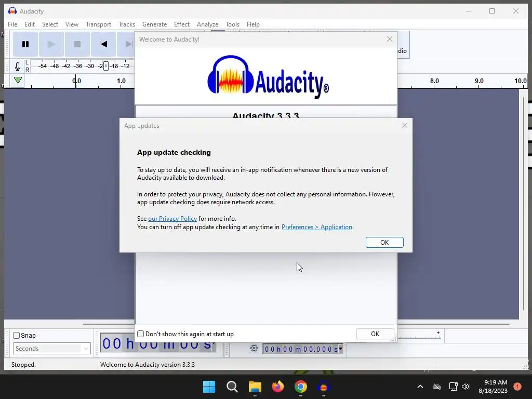Click the green playhead triangle on timeline
The height and width of the screenshot is (399, 532).
point(18,81)
